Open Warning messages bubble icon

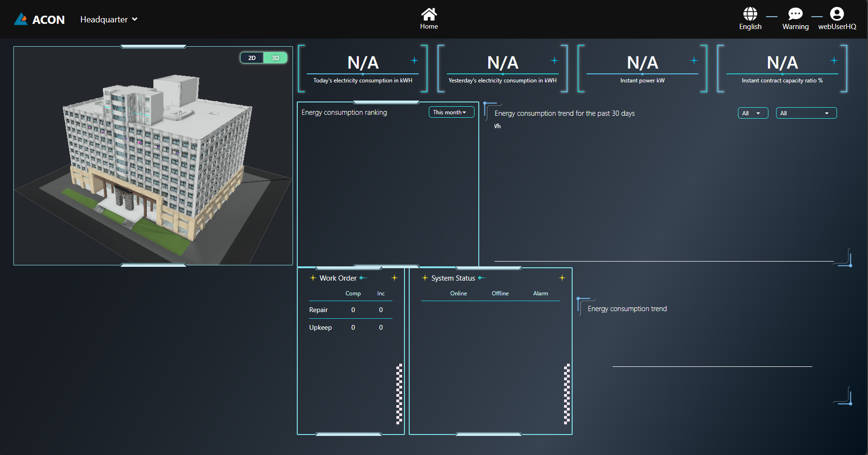[795, 14]
